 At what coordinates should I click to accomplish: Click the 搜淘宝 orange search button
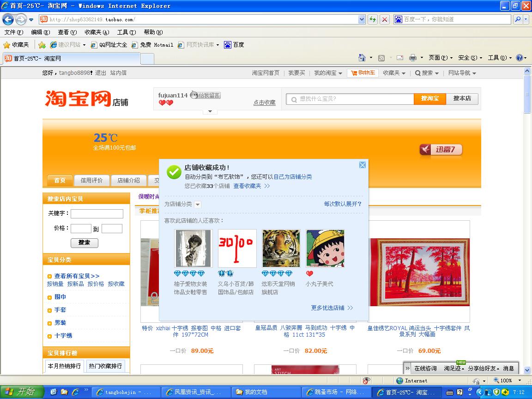point(430,98)
